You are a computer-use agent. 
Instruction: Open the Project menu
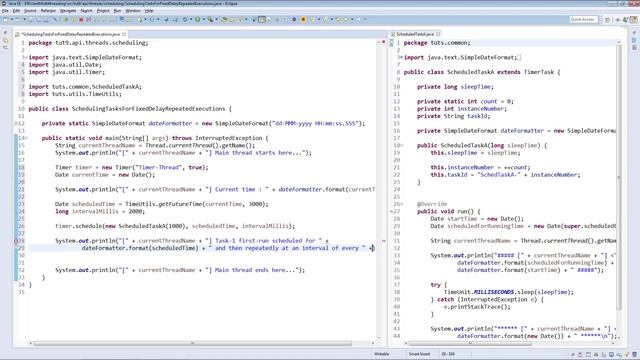click(103, 11)
